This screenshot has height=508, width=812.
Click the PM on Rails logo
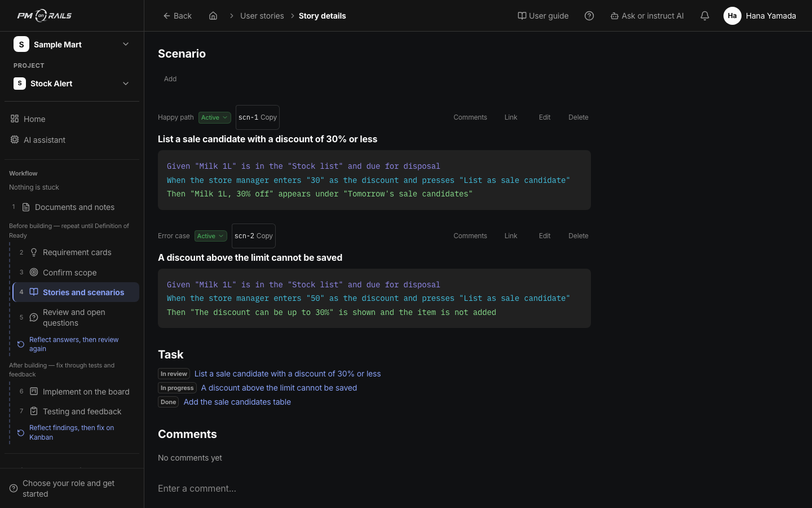(x=45, y=16)
